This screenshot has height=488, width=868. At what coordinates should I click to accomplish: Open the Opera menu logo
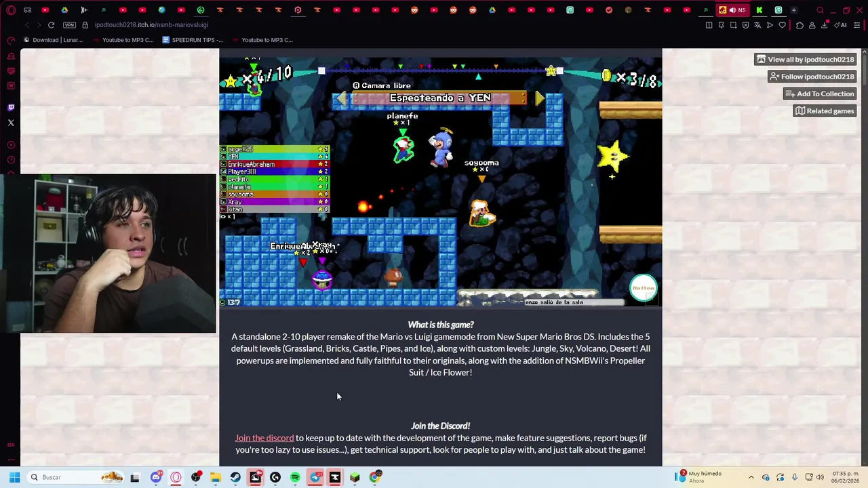(x=11, y=10)
